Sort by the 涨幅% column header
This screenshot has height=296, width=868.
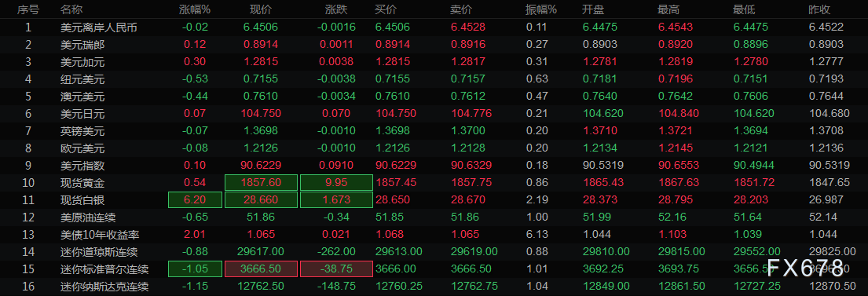(195, 9)
